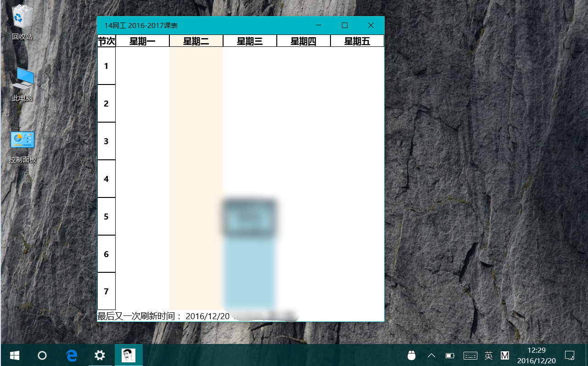588x366 pixels.
Task: Click the Cortana circle on the taskbar
Action: [42, 355]
